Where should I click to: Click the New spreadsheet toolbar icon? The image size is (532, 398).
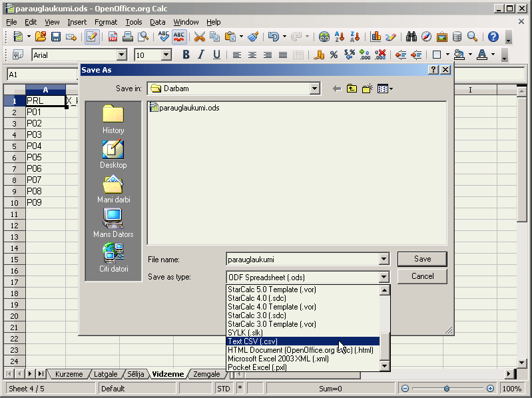pyautogui.click(x=18, y=37)
